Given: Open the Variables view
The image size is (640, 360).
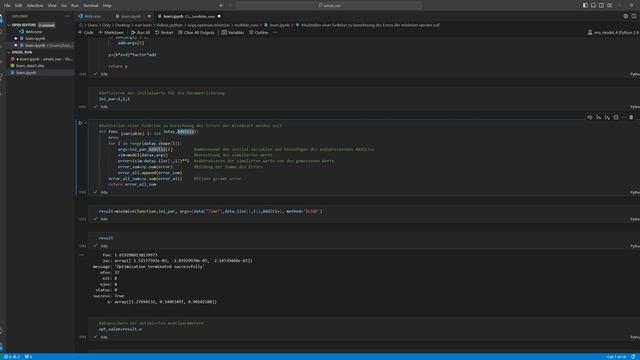Looking at the screenshot, I should tap(233, 32).
